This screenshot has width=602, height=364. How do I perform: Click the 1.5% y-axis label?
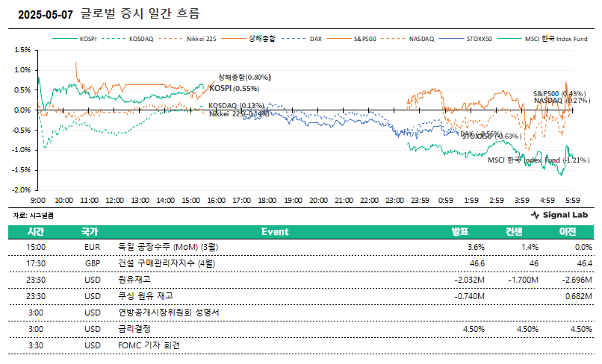click(22, 50)
